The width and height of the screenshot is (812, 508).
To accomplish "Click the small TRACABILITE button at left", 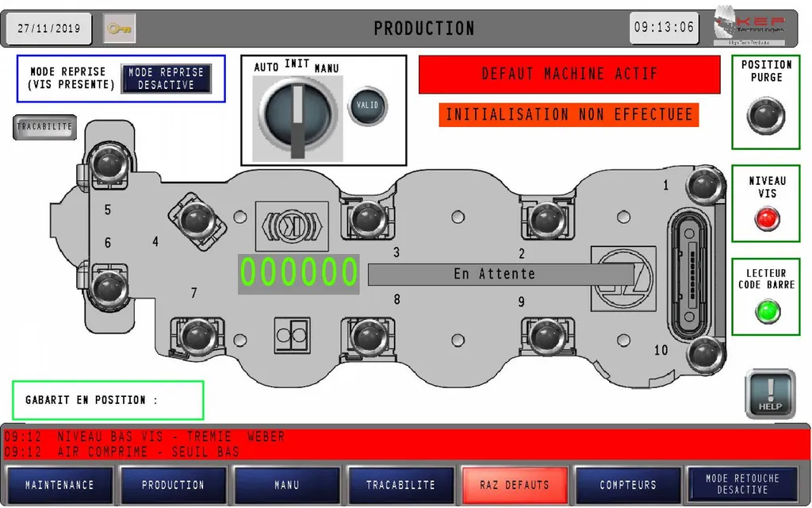I will pyautogui.click(x=44, y=127).
